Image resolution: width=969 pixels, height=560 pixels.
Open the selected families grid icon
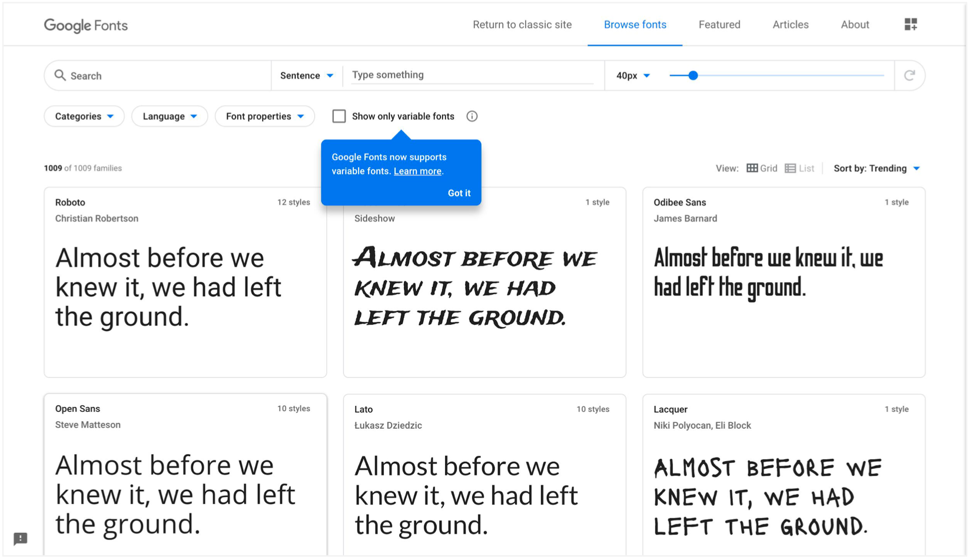[x=910, y=24]
